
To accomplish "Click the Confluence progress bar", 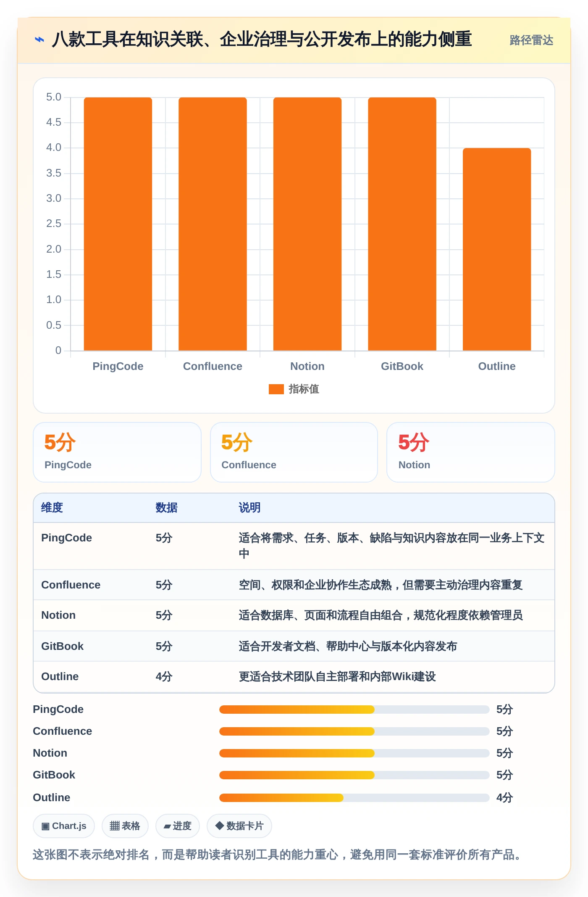I will point(354,731).
